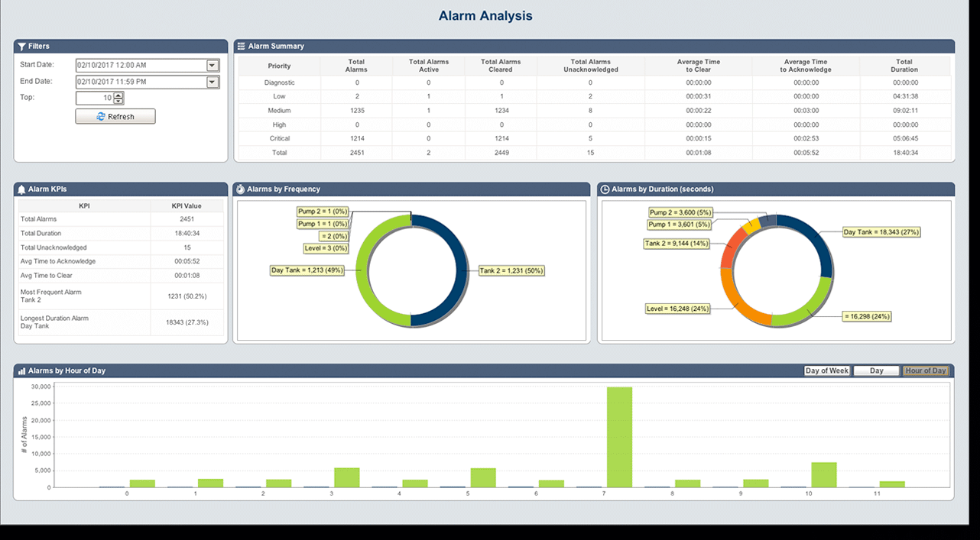Screen dimensions: 980x540
Task: Click the list icon beside Alarm Summary
Action: coord(241,47)
